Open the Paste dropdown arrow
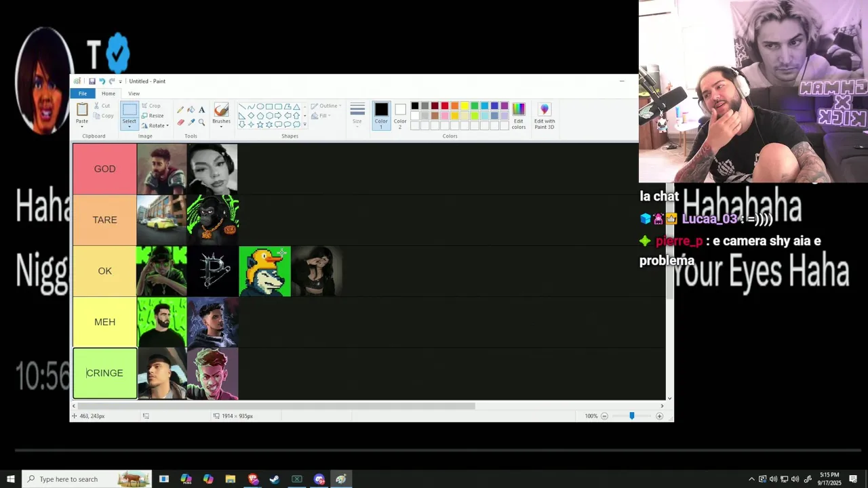Image resolution: width=868 pixels, height=488 pixels. (x=82, y=127)
